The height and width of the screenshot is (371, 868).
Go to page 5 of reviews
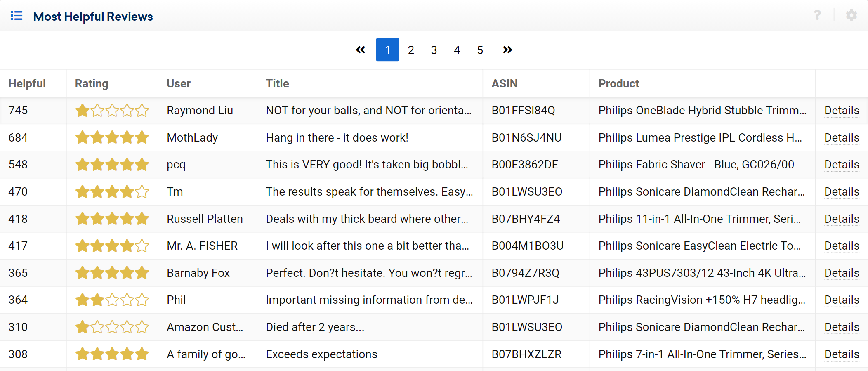click(x=480, y=50)
